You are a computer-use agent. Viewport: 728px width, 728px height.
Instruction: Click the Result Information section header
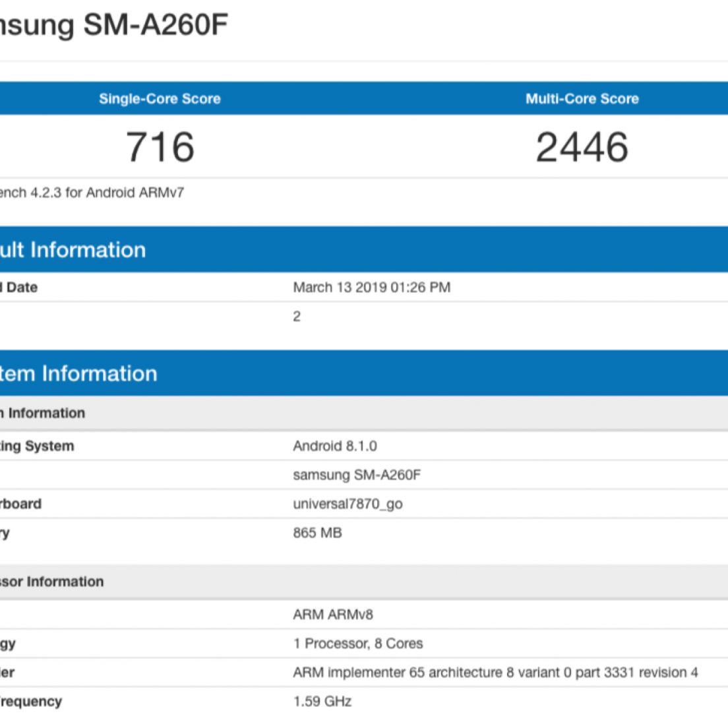click(x=73, y=250)
